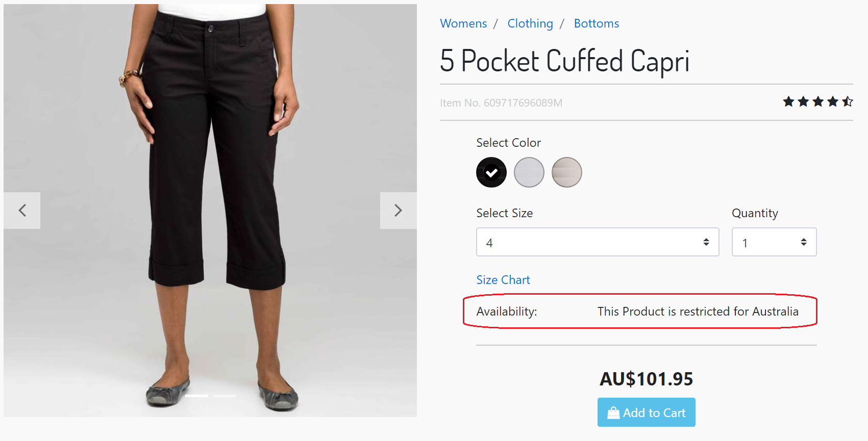Click the AU$101.95 price
The image size is (868, 441).
(x=646, y=379)
